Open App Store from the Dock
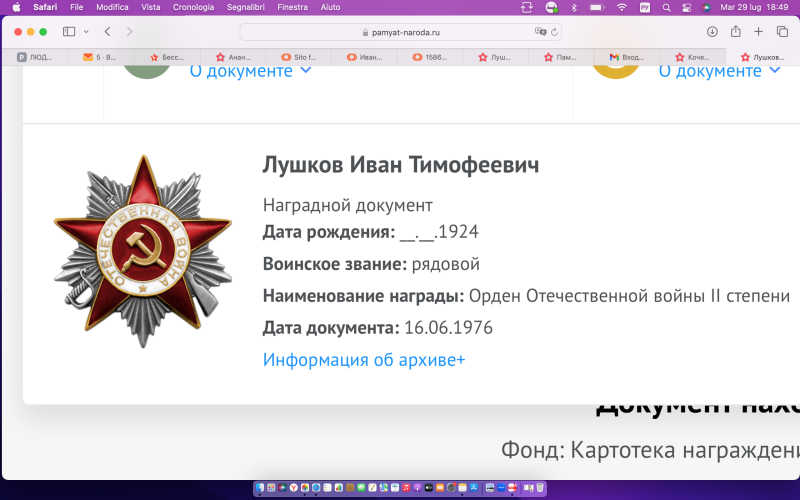800x500 pixels. 473,488
